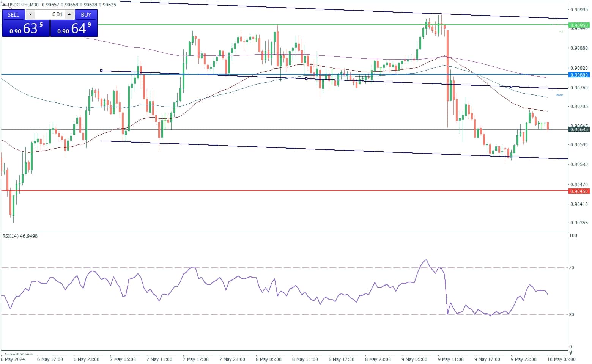Select the trendline's left anchor handle
592x364 pixels.
tap(101, 71)
